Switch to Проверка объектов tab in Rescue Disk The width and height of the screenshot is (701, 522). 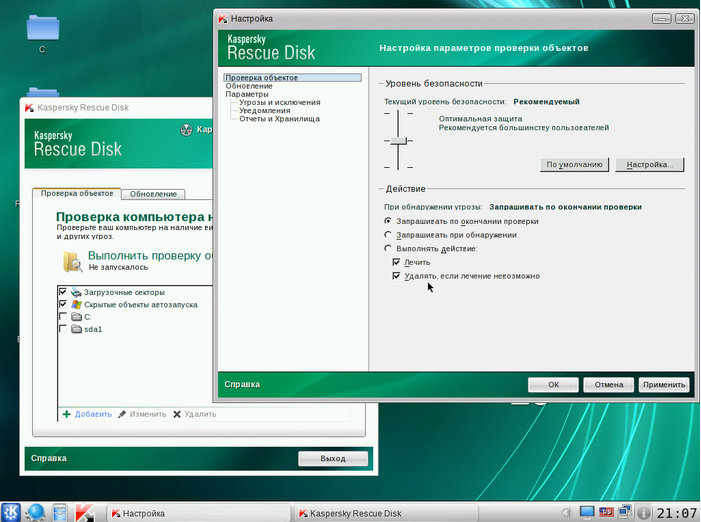[x=77, y=194]
